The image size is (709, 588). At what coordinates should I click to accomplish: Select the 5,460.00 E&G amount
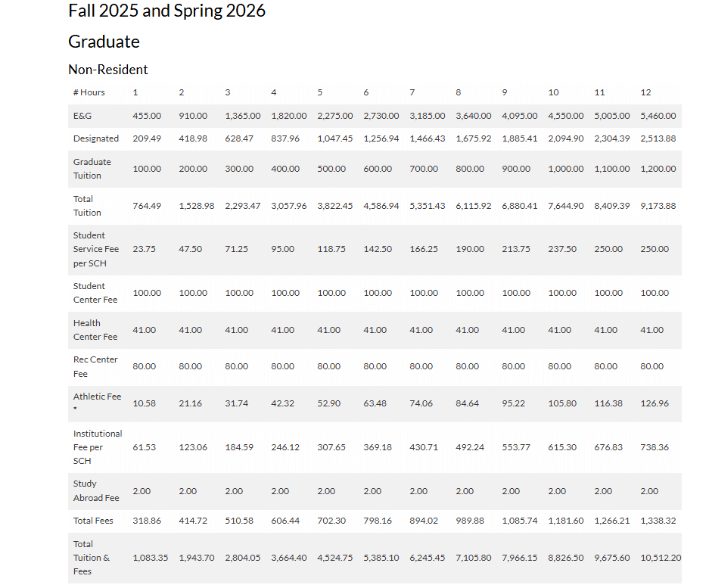[658, 116]
